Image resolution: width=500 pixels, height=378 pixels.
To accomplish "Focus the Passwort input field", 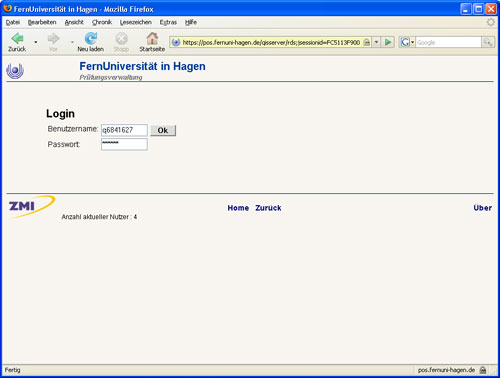I will (x=124, y=144).
